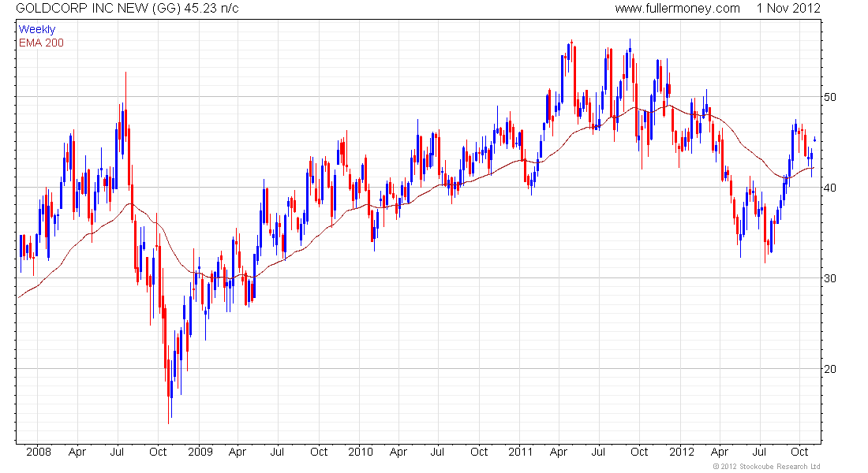Click the Stockcube Research Ltd copyright text
Viewport: 868px width, 473px height.
point(767,467)
